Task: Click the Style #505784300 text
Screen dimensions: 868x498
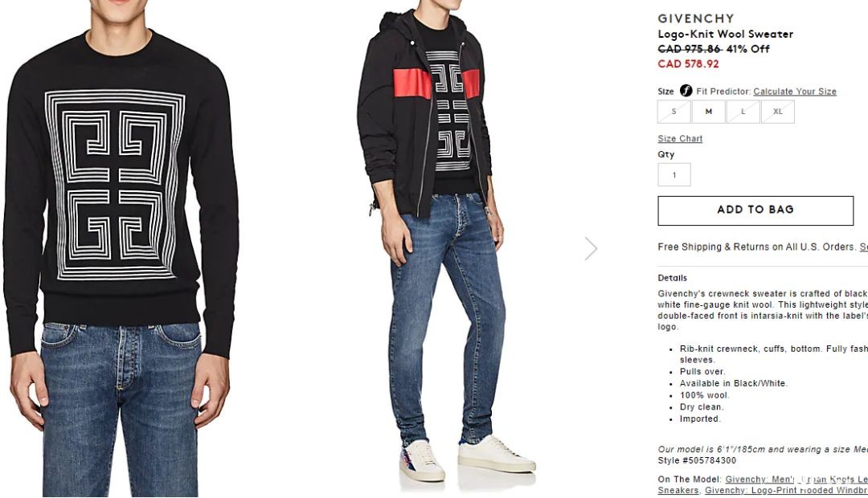Action: pyautogui.click(x=697, y=460)
